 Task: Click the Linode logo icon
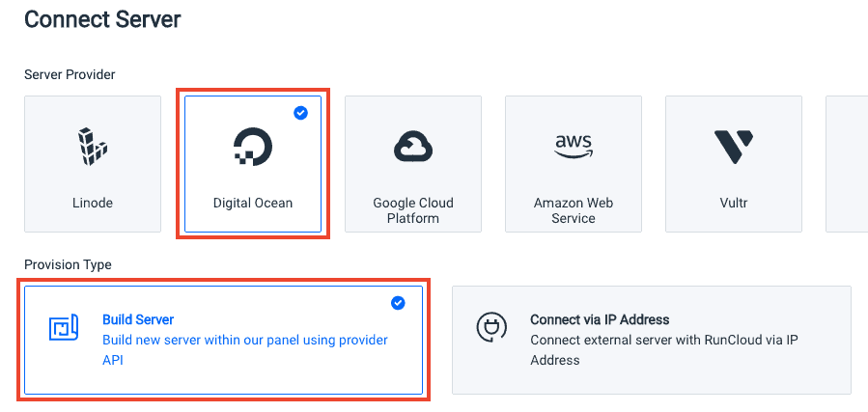coord(92,146)
